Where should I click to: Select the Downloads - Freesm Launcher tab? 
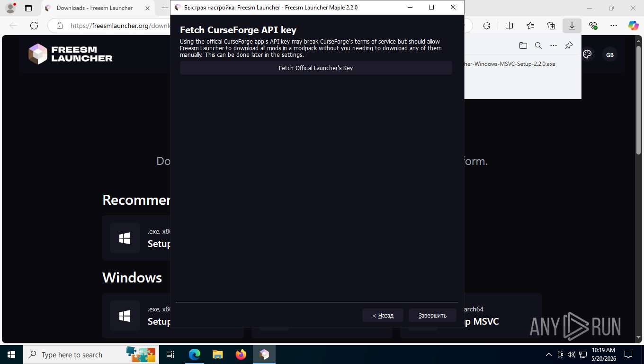click(x=97, y=8)
